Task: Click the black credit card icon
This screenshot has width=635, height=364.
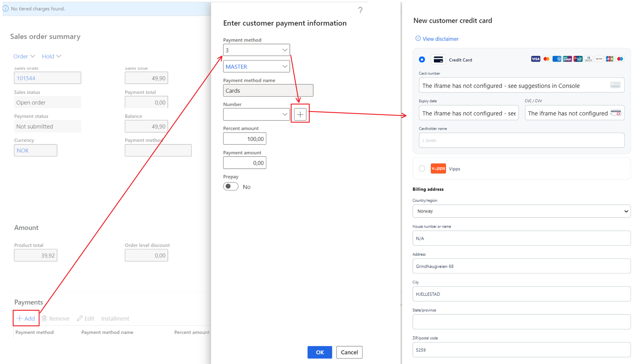Action: tap(438, 60)
